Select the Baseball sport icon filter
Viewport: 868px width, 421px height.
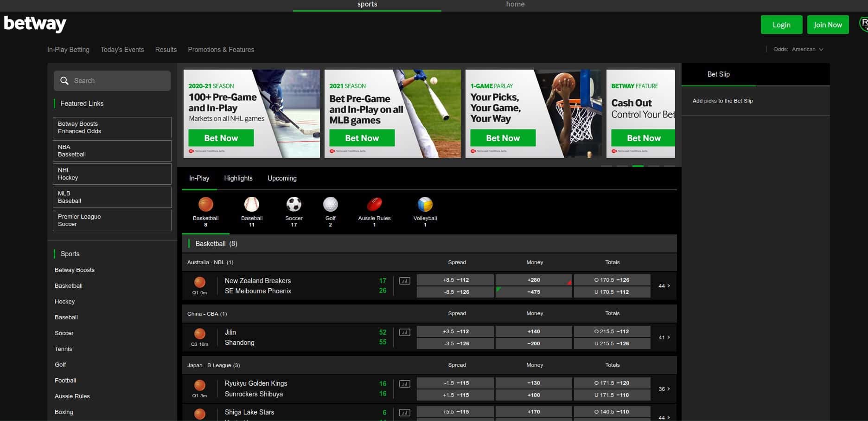(x=252, y=205)
